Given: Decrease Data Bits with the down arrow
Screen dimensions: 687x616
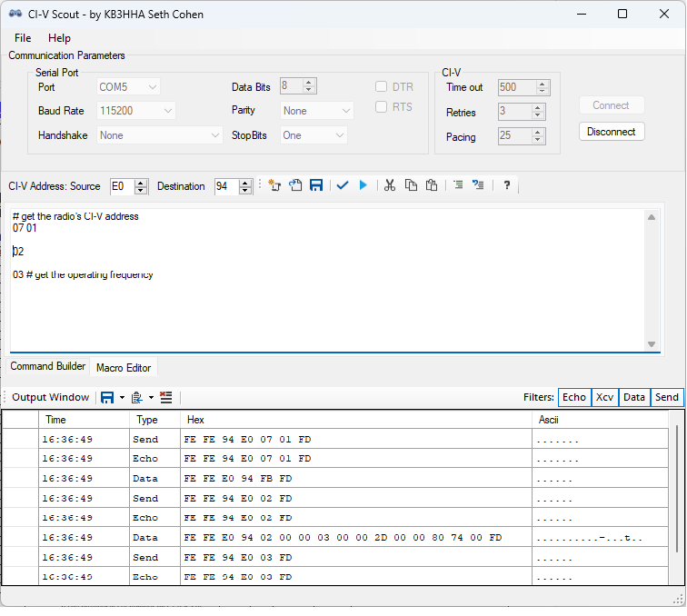Looking at the screenshot, I should tap(309, 89).
